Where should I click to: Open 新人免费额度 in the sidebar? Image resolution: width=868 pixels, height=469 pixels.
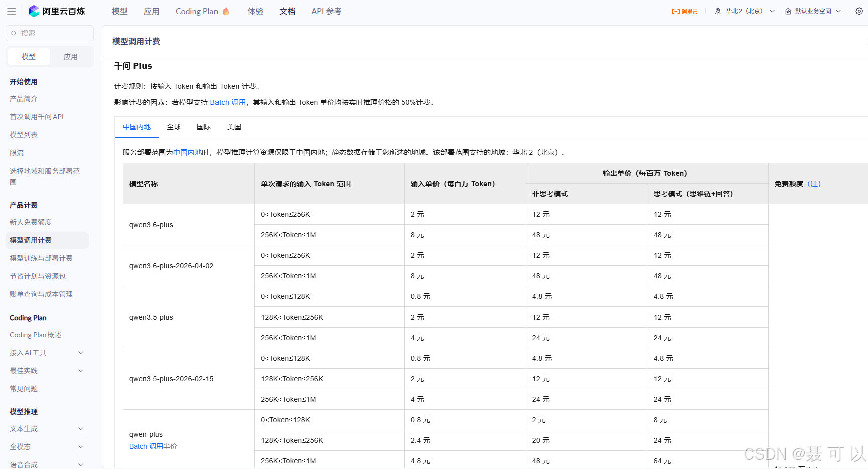(x=31, y=222)
